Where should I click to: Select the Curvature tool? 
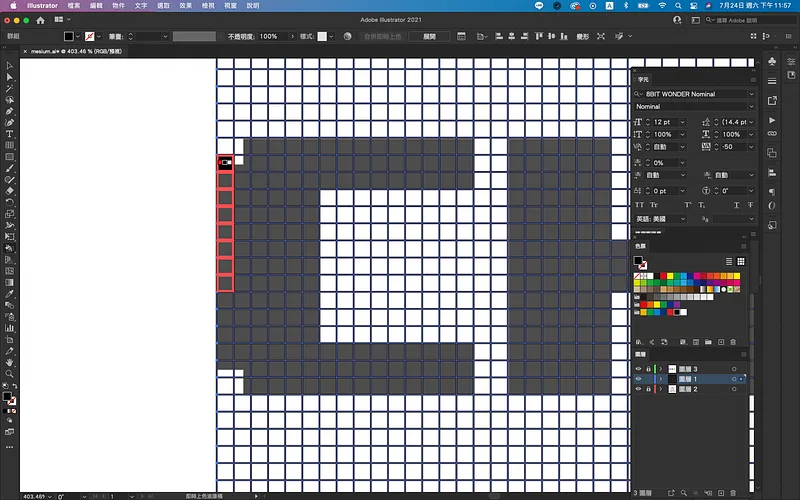point(9,122)
